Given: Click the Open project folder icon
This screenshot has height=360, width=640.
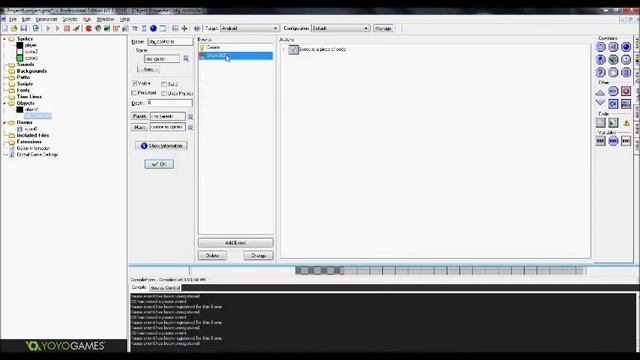Looking at the screenshot, I should [14, 28].
